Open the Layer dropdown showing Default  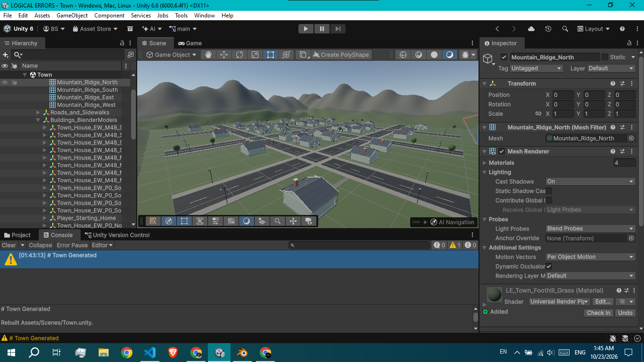[612, 68]
